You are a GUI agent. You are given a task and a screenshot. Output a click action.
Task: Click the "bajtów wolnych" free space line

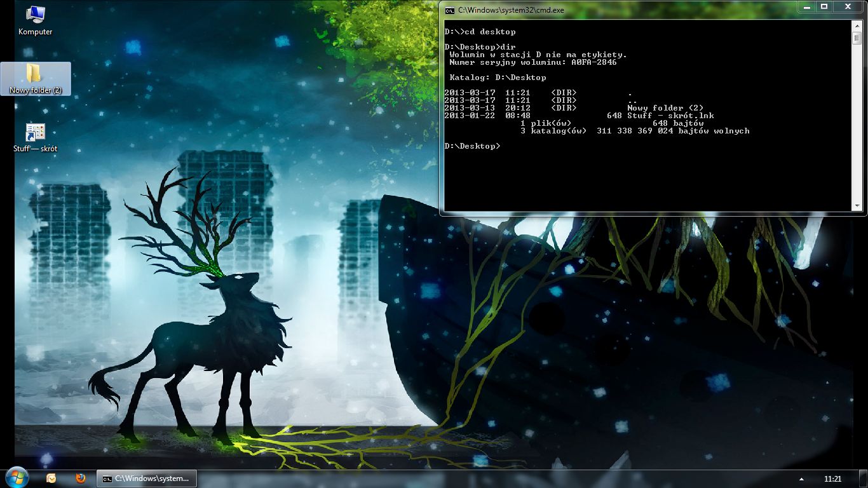[x=635, y=131]
